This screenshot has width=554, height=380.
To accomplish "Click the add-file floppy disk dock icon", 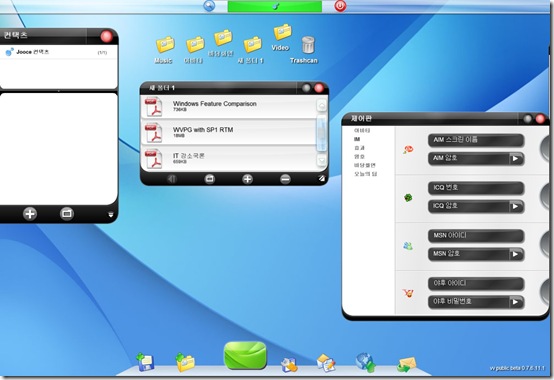I will click(x=145, y=362).
